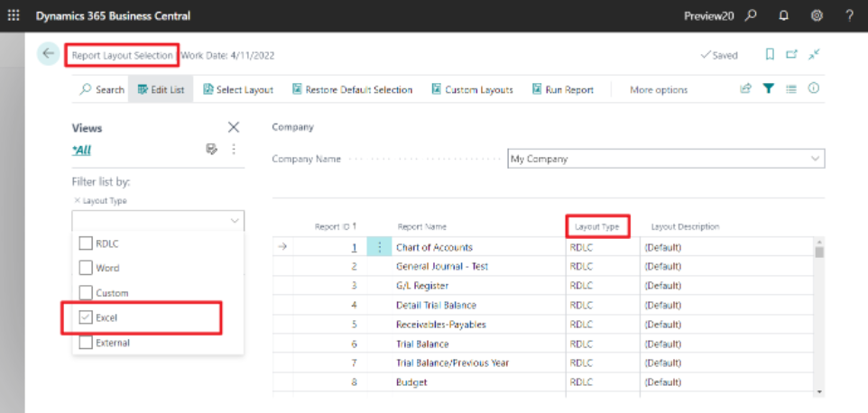Click the Layout Type column header
868x413 pixels.
596,226
